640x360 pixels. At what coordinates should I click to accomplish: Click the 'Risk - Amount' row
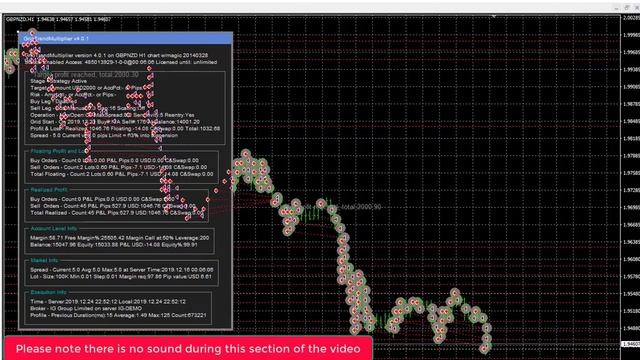pyautogui.click(x=73, y=94)
